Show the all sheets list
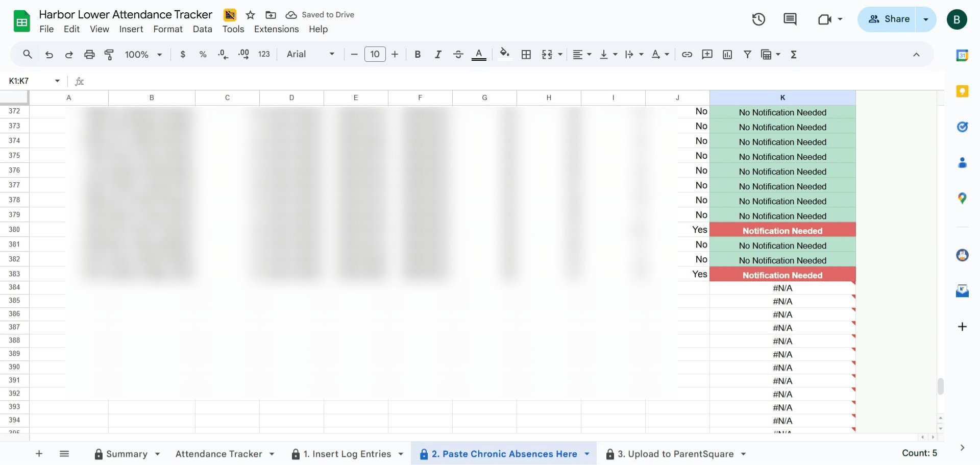This screenshot has height=465, width=980. [64, 453]
